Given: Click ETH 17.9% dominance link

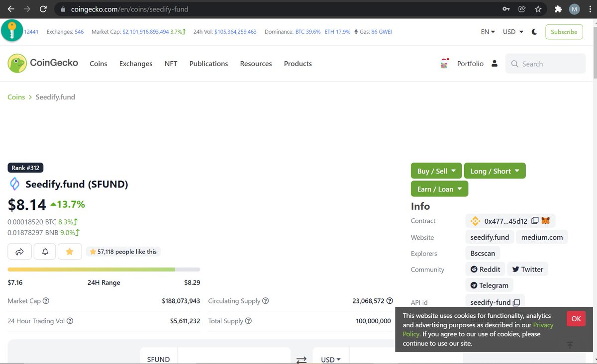Looking at the screenshot, I should 337,32.
